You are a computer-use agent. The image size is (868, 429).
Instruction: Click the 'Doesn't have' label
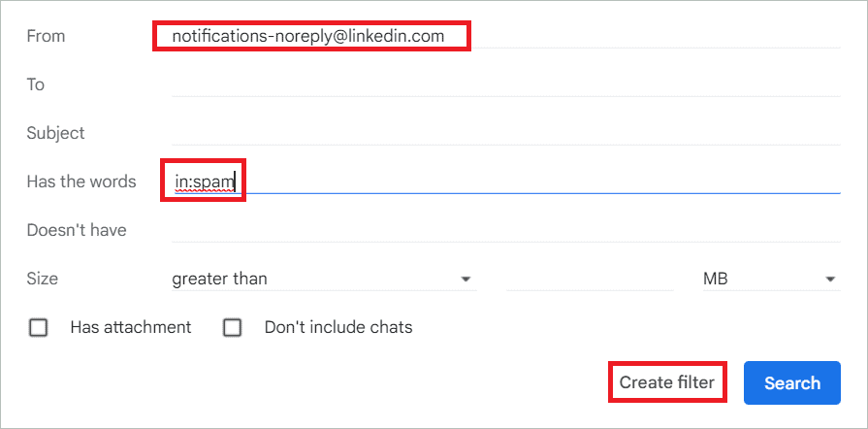77,230
